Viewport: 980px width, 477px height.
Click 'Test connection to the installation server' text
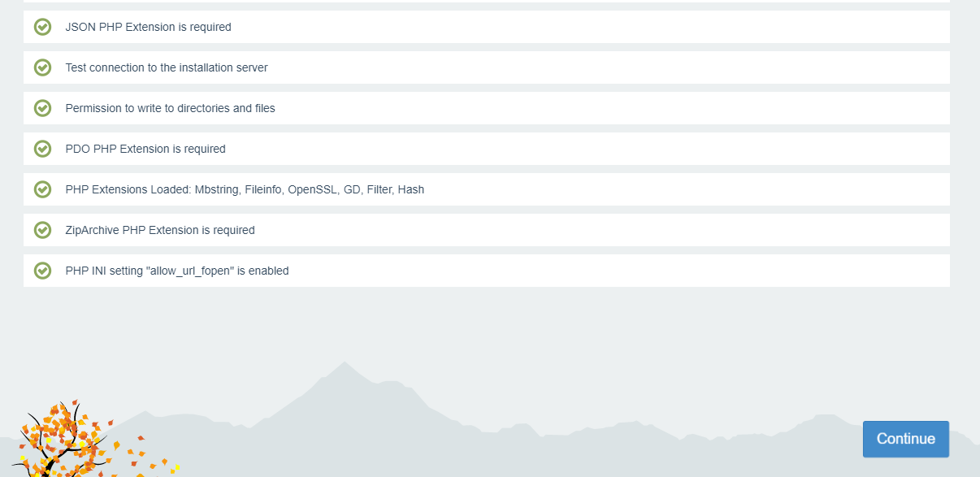click(167, 67)
